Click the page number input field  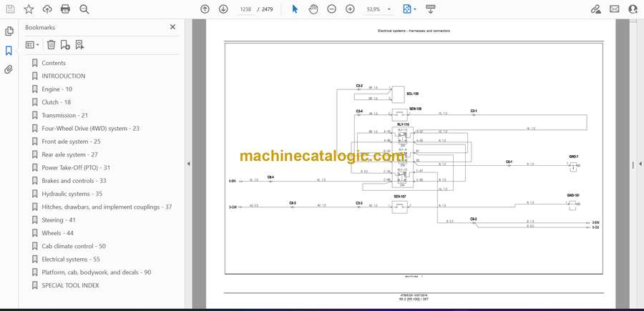(246, 9)
